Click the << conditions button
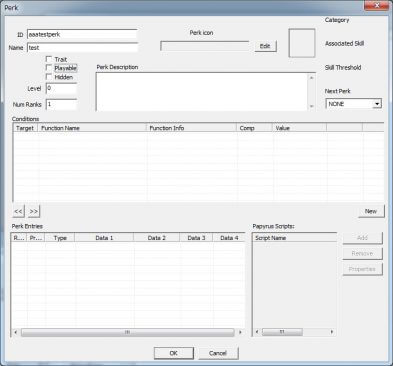The width and height of the screenshot is (393, 366). [x=18, y=211]
